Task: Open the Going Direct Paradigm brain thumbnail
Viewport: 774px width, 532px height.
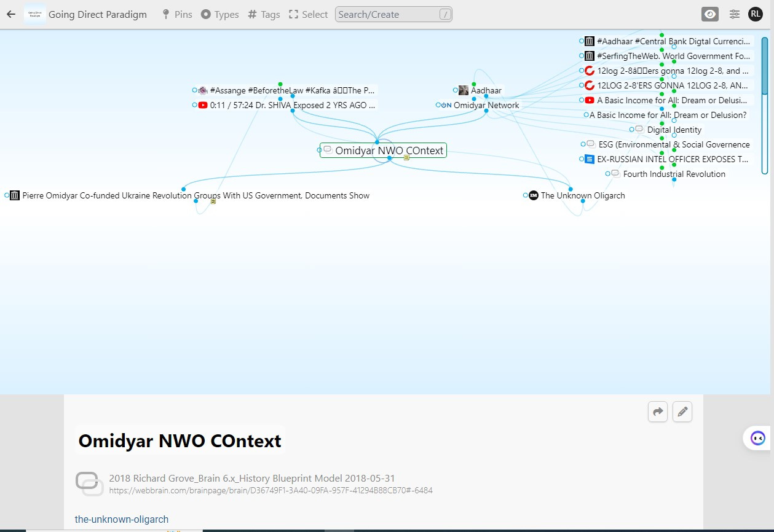Action: (x=34, y=14)
